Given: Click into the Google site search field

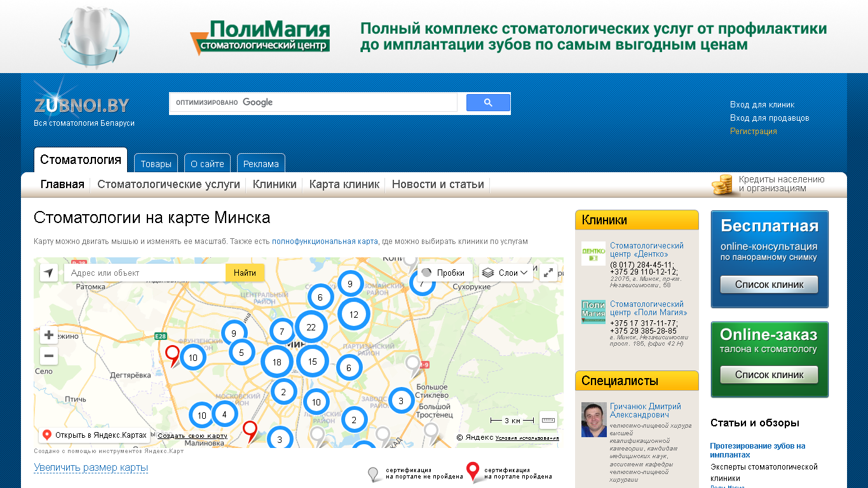Looking at the screenshot, I should (313, 102).
